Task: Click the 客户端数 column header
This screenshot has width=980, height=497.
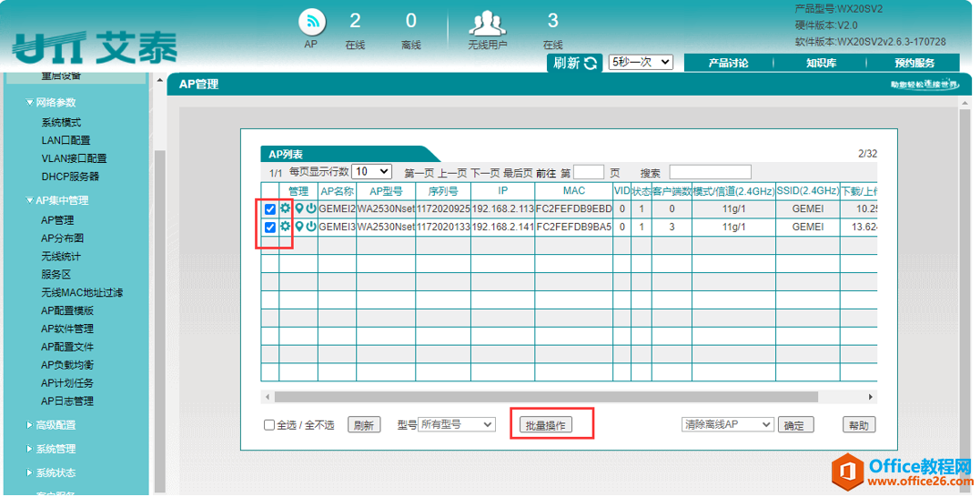Action: pyautogui.click(x=672, y=191)
